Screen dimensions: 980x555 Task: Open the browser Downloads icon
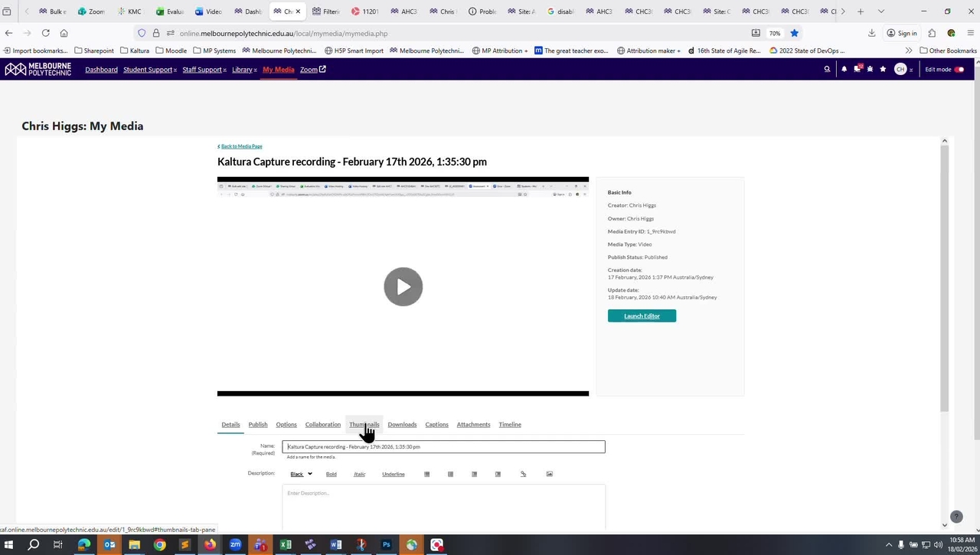click(871, 33)
